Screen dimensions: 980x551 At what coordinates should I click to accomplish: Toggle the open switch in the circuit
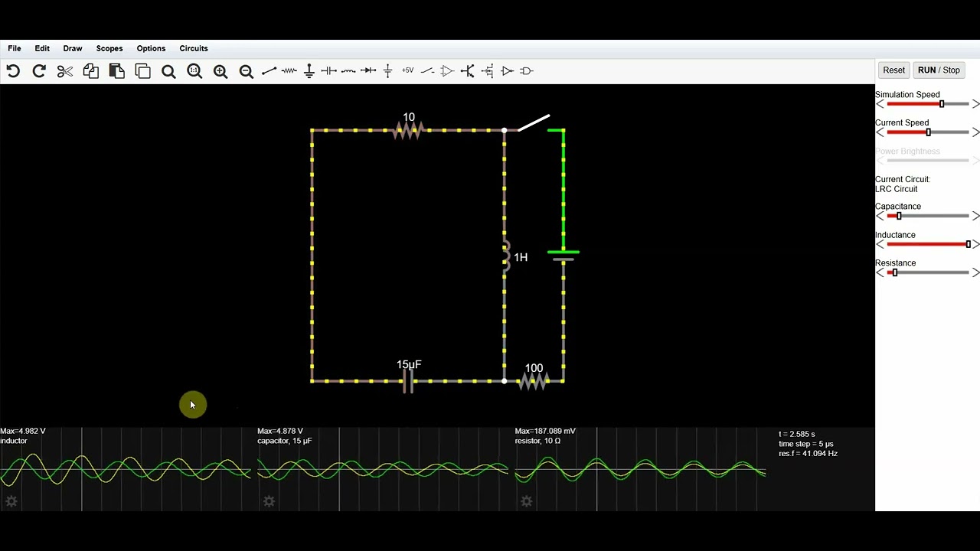pos(534,122)
